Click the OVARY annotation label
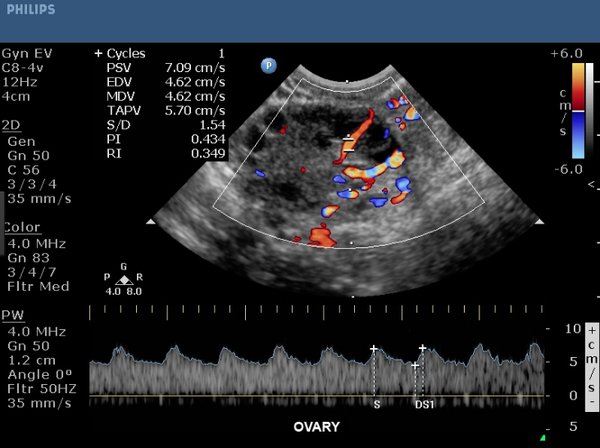This screenshot has width=600, height=448. click(315, 427)
